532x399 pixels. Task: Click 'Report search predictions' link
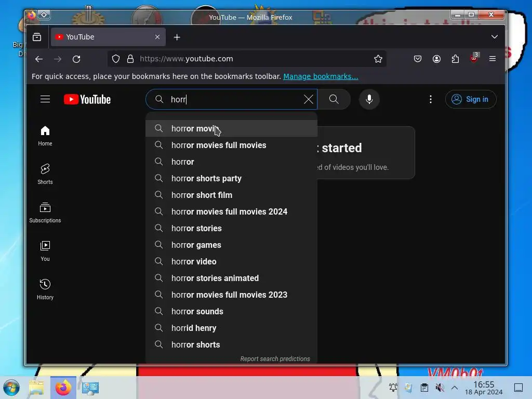(275, 359)
